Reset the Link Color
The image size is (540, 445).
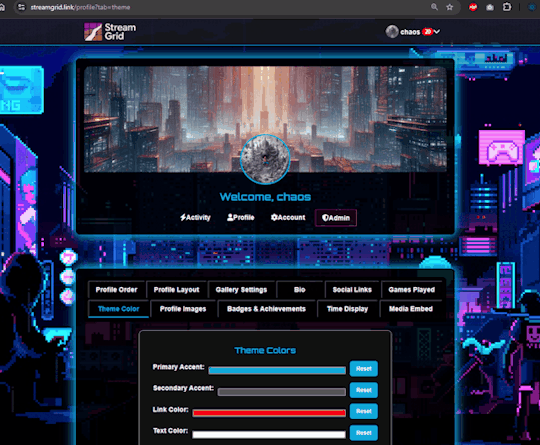click(x=364, y=411)
